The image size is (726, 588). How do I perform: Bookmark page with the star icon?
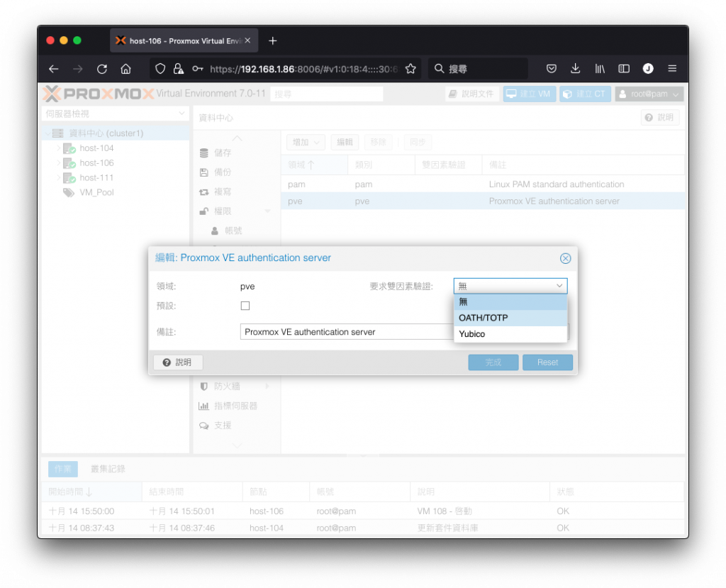tap(411, 69)
